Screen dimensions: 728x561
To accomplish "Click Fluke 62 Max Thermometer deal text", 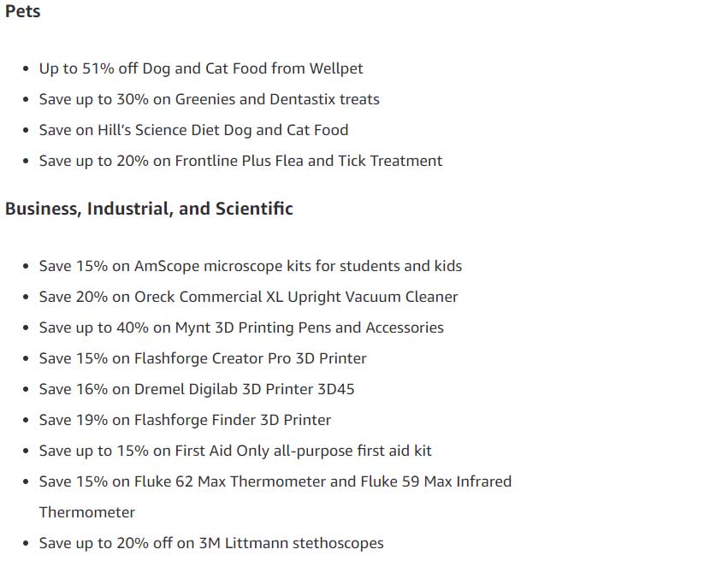I will click(275, 481).
